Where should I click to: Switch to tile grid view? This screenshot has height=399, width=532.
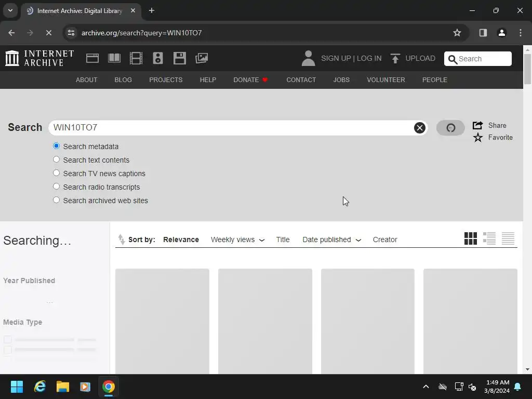tap(470, 238)
